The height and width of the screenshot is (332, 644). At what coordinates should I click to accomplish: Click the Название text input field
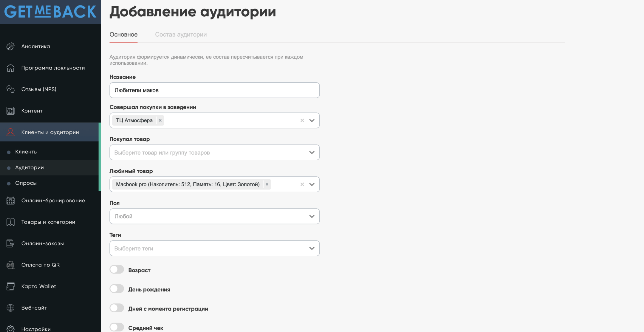tap(214, 90)
